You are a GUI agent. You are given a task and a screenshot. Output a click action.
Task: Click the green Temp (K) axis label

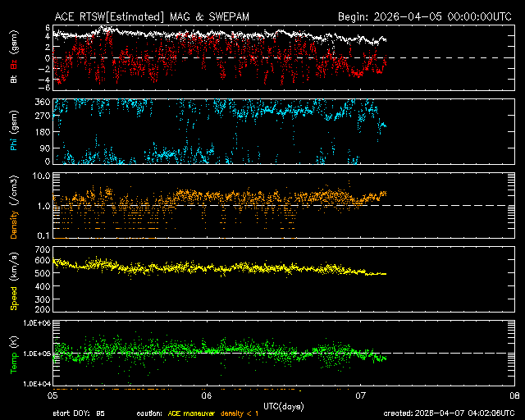13,354
